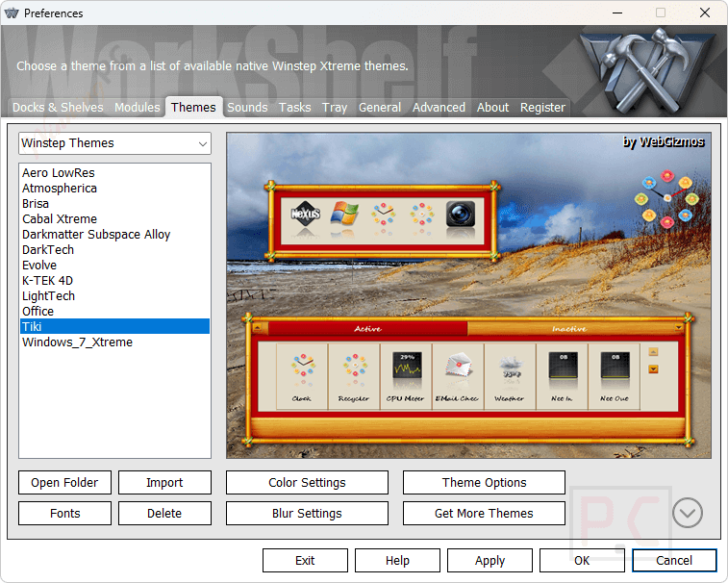The width and height of the screenshot is (728, 583).
Task: Click Get More Themes
Action: [484, 514]
